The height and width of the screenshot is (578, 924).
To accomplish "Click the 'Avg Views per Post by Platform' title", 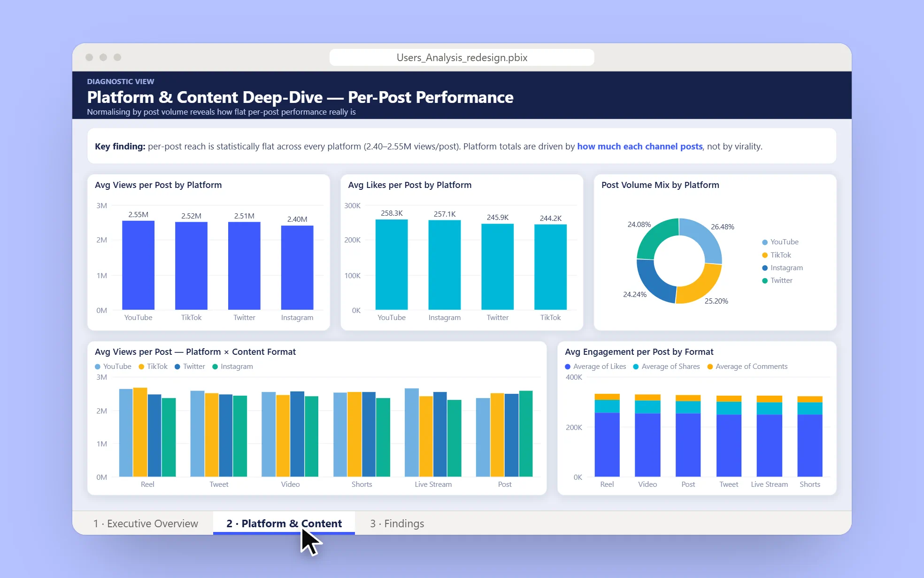I will (x=158, y=185).
